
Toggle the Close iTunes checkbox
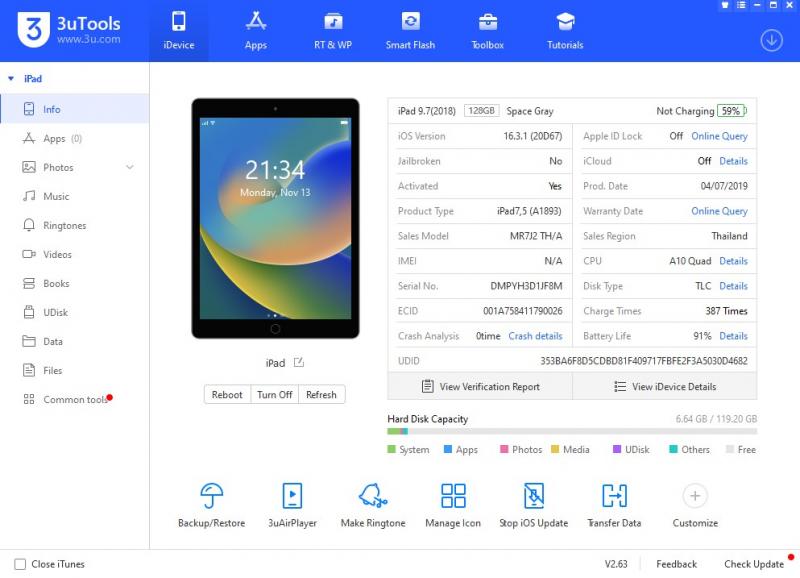point(20,564)
